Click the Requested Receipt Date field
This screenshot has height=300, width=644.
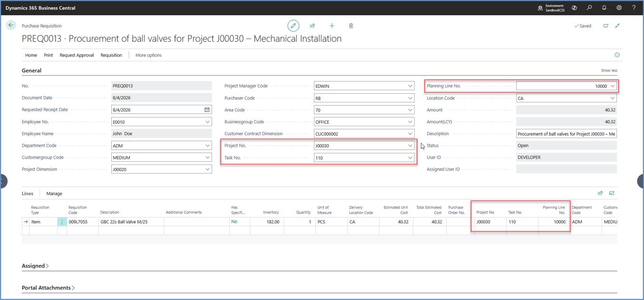click(x=161, y=110)
